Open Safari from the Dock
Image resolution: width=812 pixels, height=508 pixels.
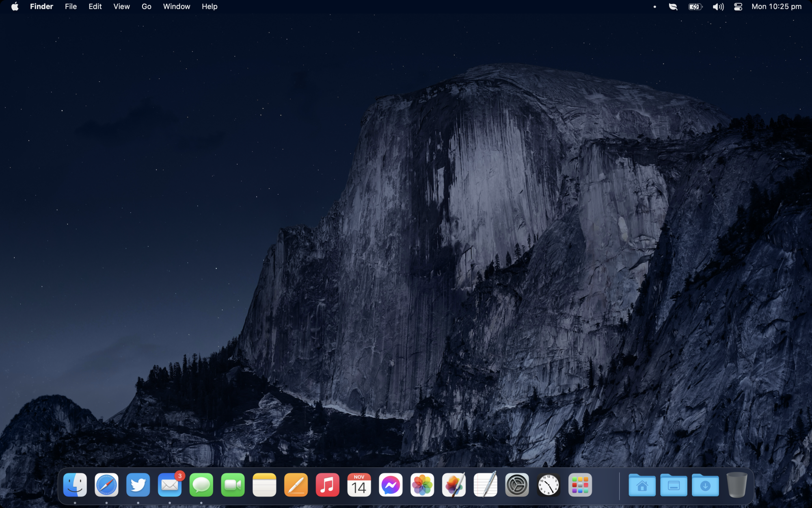[106, 485]
